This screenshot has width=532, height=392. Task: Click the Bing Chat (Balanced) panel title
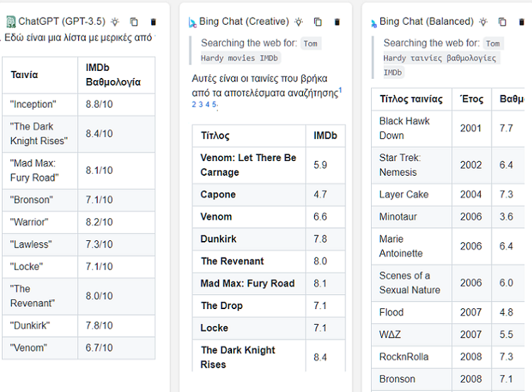coord(426,22)
